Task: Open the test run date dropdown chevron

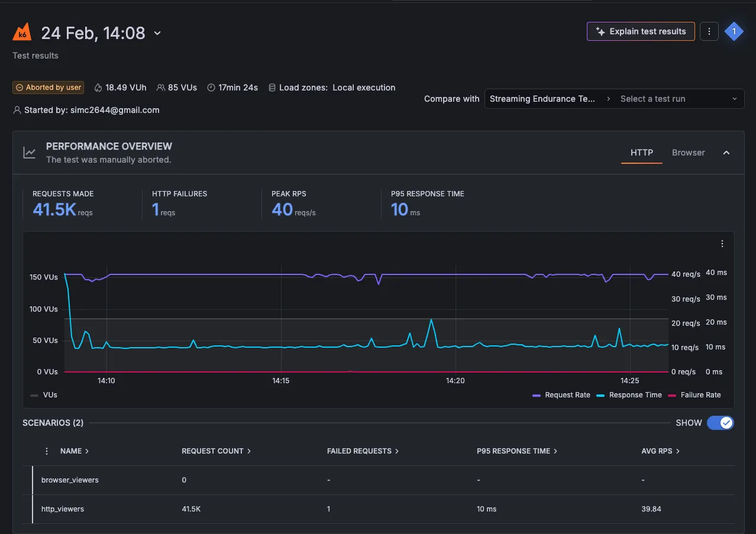Action: click(157, 33)
